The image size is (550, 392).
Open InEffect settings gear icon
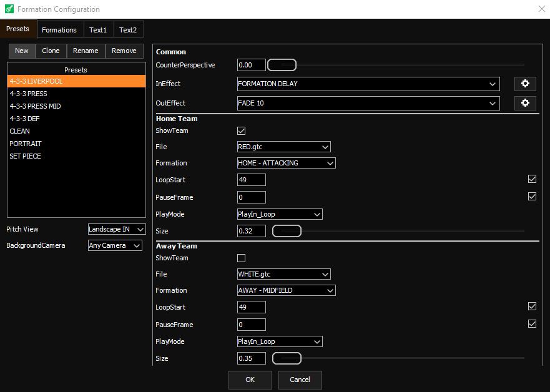pos(525,84)
